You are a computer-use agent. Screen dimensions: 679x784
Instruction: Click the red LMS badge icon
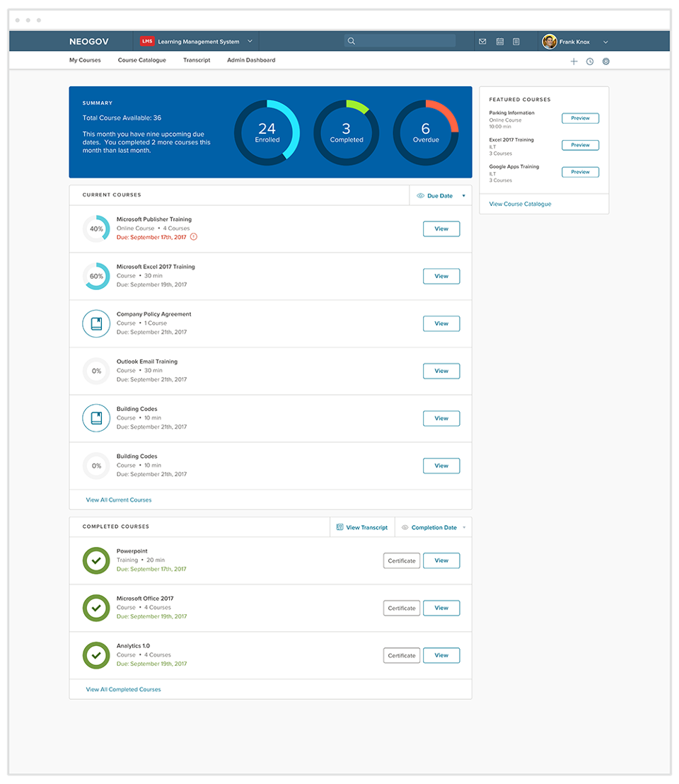tap(147, 41)
